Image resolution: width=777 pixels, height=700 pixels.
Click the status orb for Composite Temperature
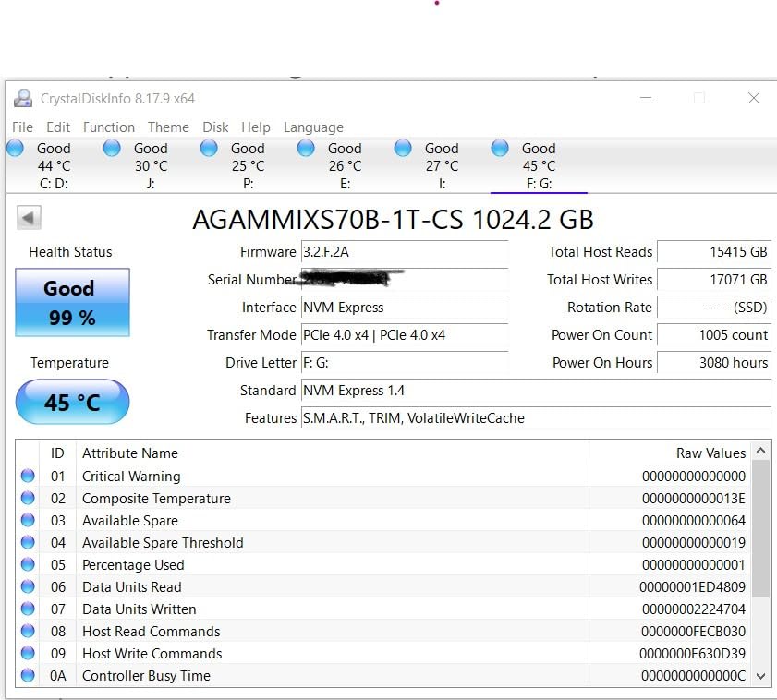pos(28,498)
